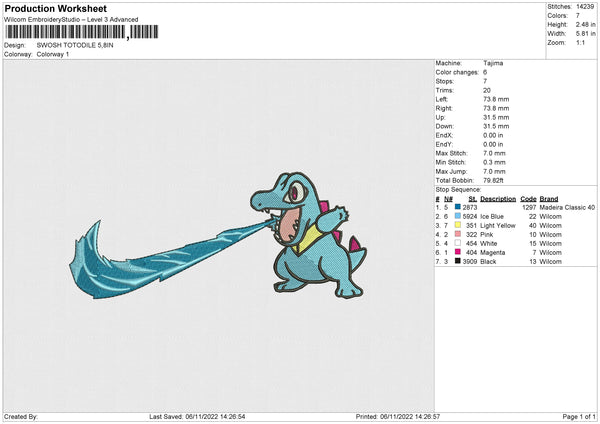Click the 'Brand' column header
The height and width of the screenshot is (424, 600).
click(x=549, y=199)
